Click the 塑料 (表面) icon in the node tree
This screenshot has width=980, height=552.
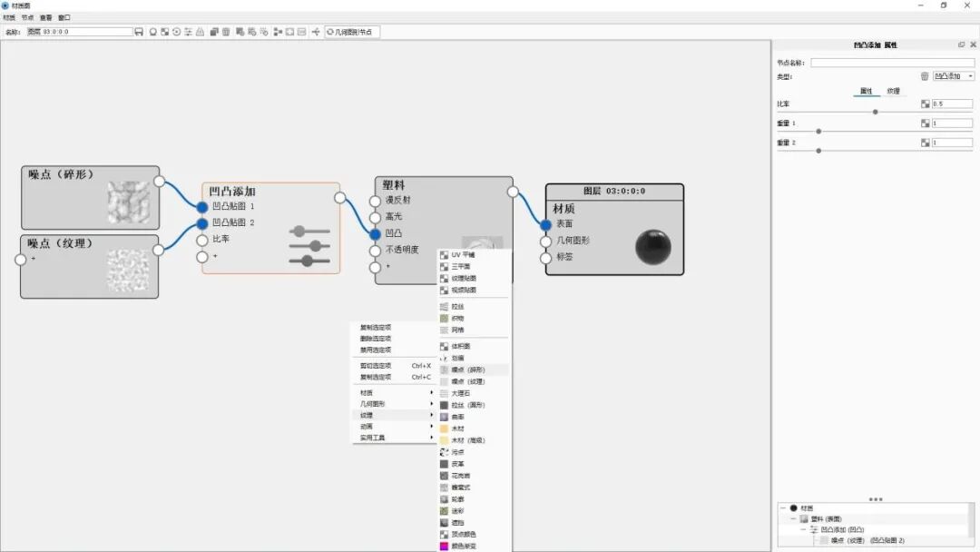click(x=804, y=518)
